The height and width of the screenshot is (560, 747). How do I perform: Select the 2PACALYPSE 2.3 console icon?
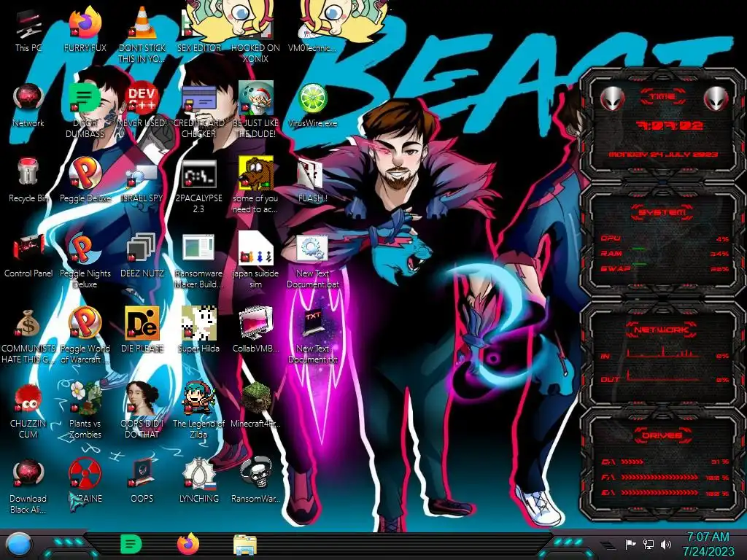[198, 186]
